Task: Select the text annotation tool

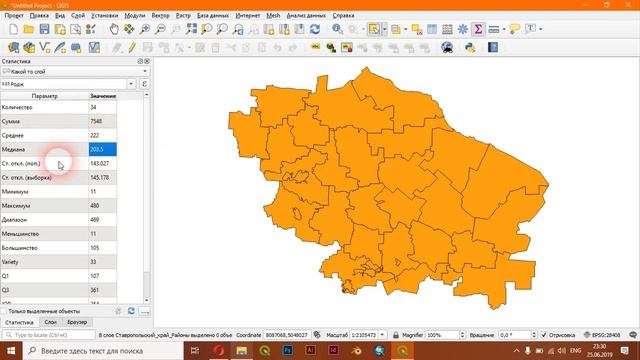Action: tap(530, 29)
